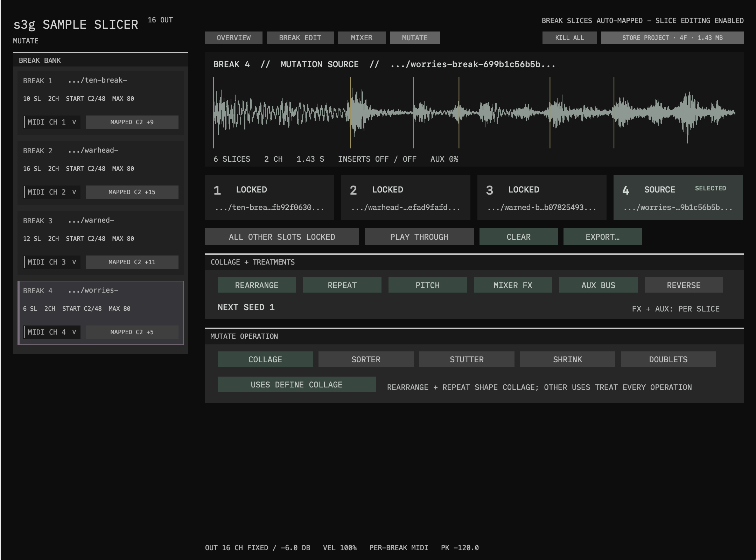Click PER-BREAK MIDI status entry
Viewport: 756px width, 560px height.
(399, 548)
